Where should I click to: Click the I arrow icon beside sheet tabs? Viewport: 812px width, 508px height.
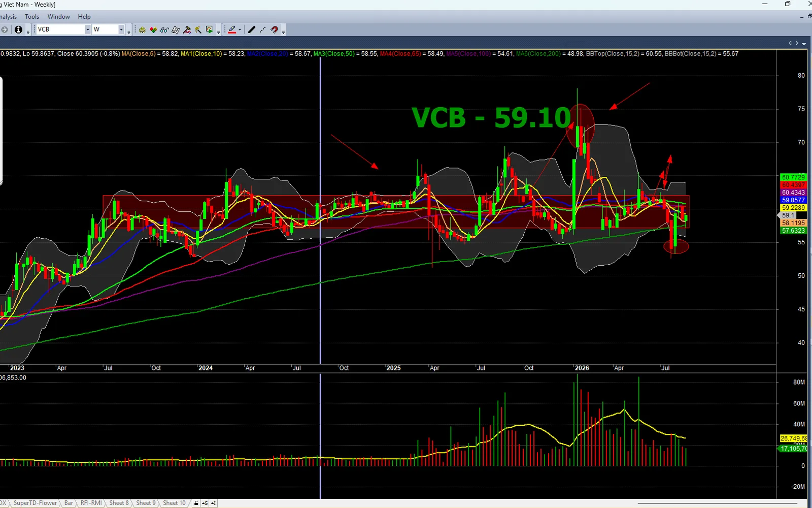pos(213,503)
